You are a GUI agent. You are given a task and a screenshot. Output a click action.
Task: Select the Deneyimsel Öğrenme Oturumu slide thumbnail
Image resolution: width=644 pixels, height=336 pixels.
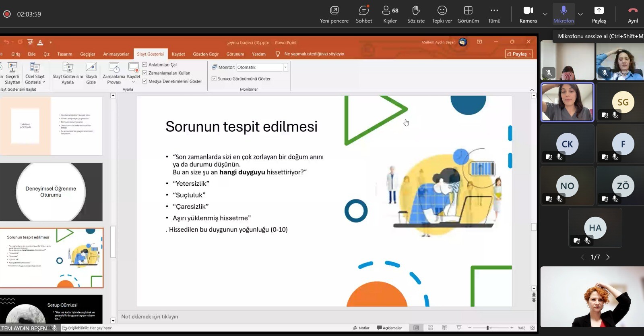coord(51,192)
